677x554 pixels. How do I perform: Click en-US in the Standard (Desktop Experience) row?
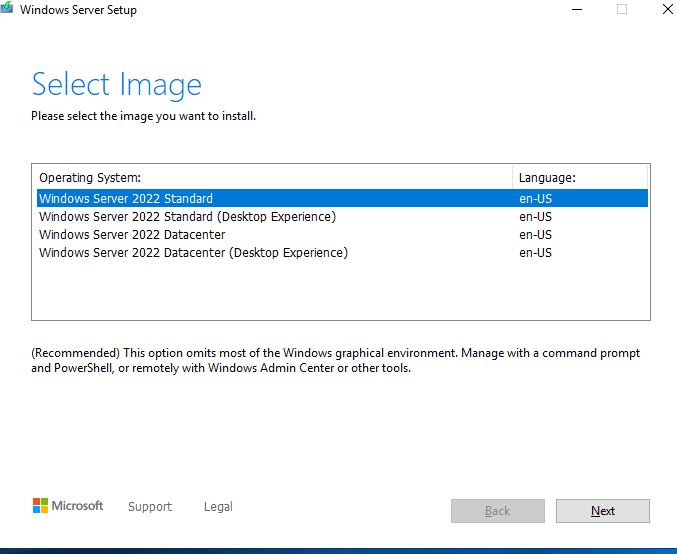[535, 217]
